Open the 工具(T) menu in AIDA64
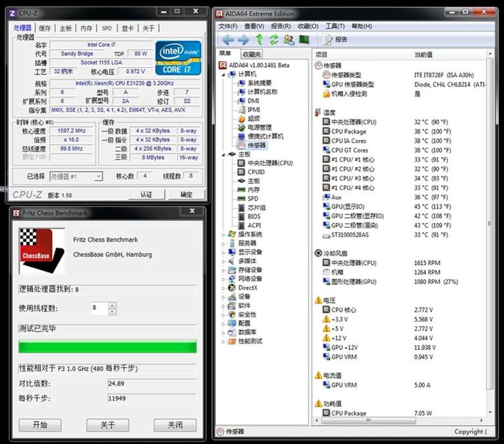The height and width of the screenshot is (444, 504). (335, 26)
